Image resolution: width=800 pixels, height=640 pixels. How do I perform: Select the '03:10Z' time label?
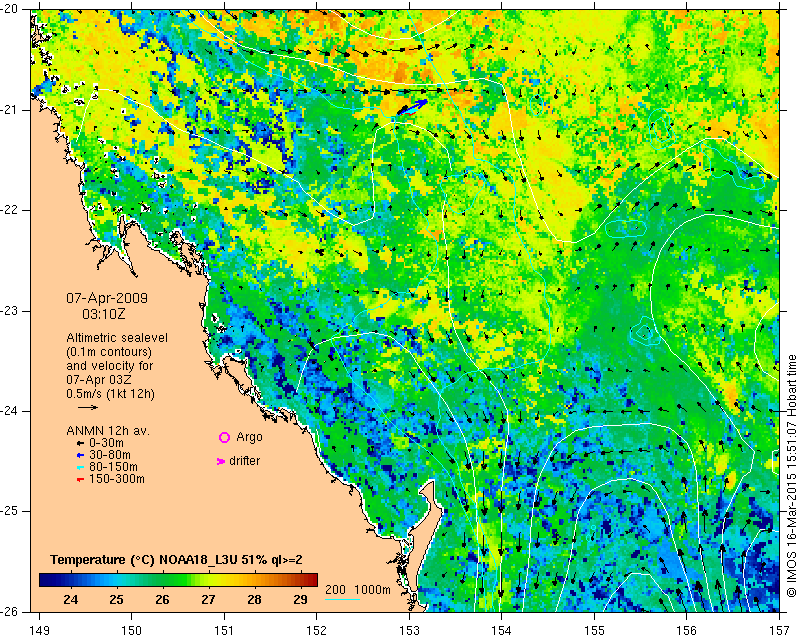point(104,314)
